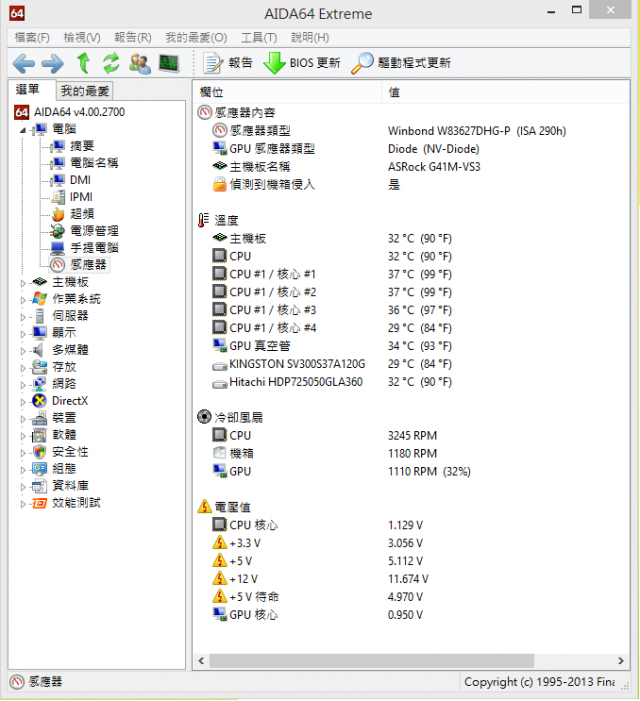
Task: Expand the 顯示 tree node
Action: 23,334
